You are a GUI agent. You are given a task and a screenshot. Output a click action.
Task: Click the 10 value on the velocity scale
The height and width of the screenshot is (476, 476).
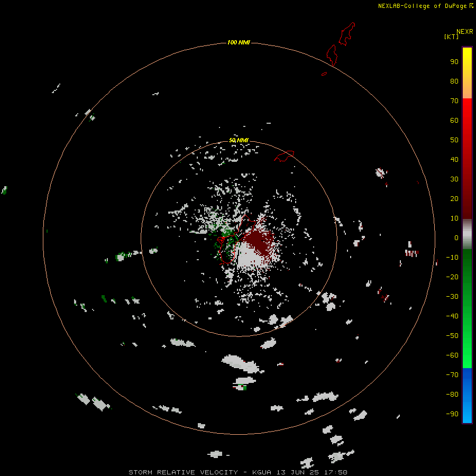pyautogui.click(x=454, y=218)
